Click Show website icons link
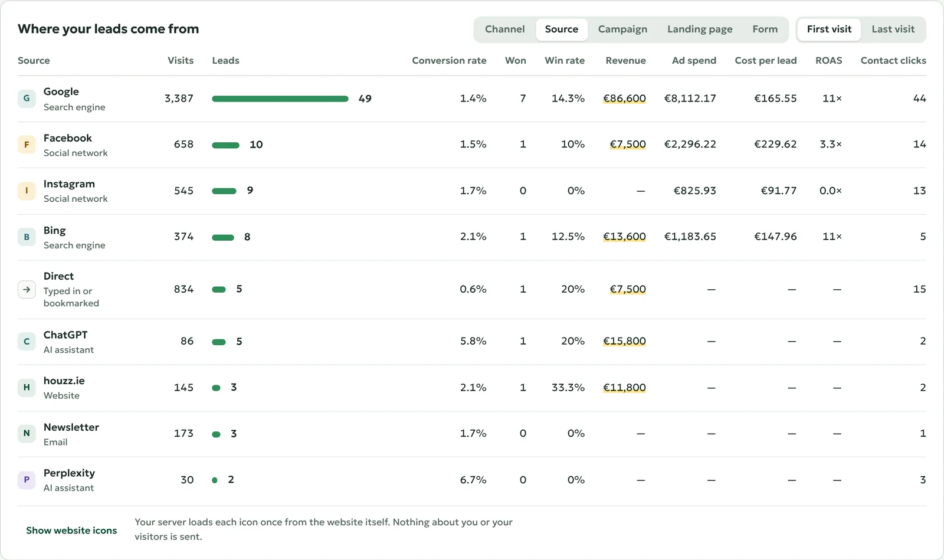This screenshot has height=560, width=944. click(71, 530)
